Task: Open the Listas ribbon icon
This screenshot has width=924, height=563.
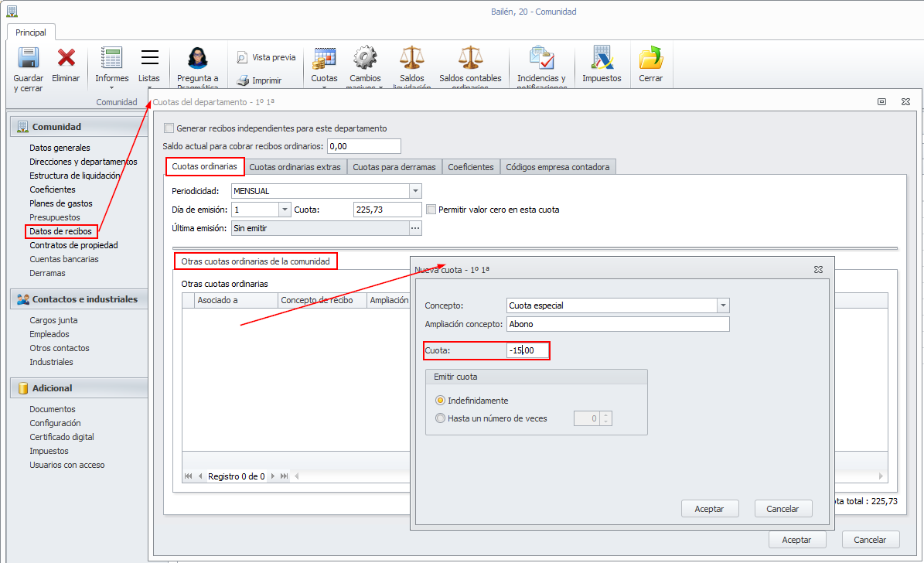Action: click(x=150, y=57)
